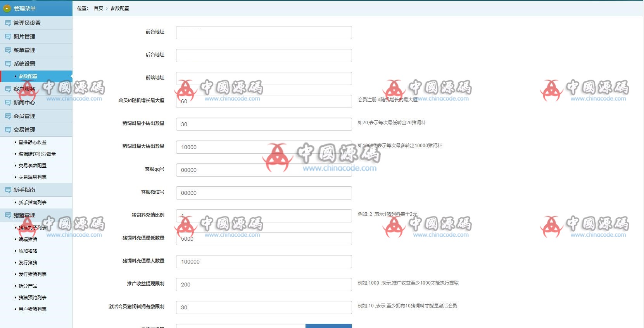Collapse the 猪猪管理 menu section
This screenshot has width=644, height=328.
(x=24, y=215)
